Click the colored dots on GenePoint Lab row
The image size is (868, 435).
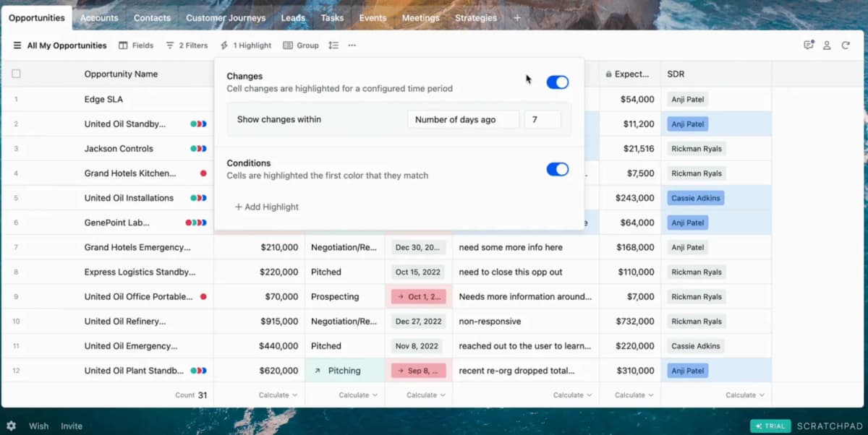pyautogui.click(x=196, y=223)
